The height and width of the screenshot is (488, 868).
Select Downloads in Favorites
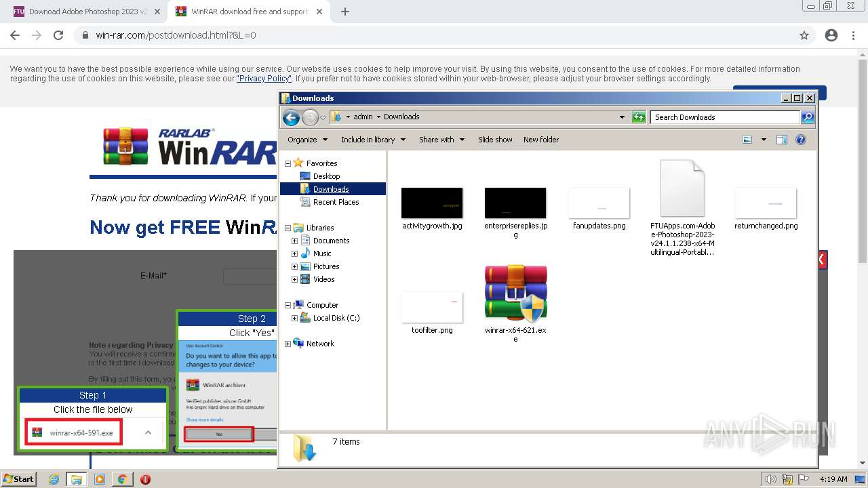331,189
